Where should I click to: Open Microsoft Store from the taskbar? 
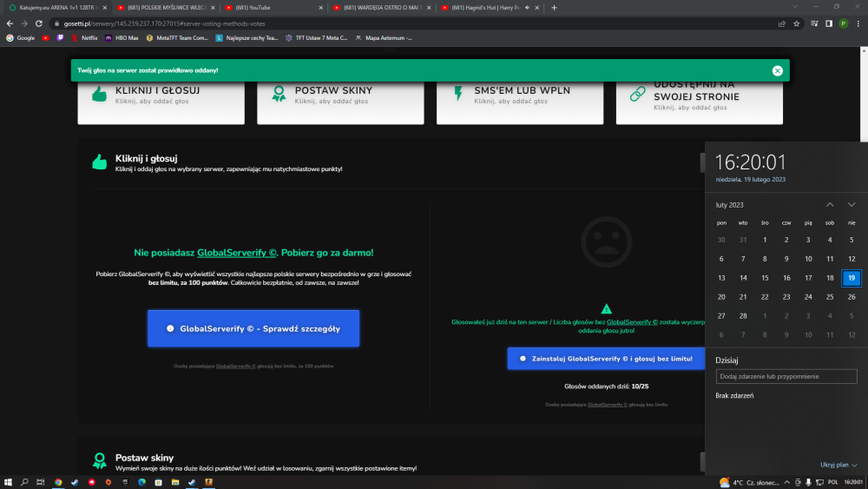158,482
